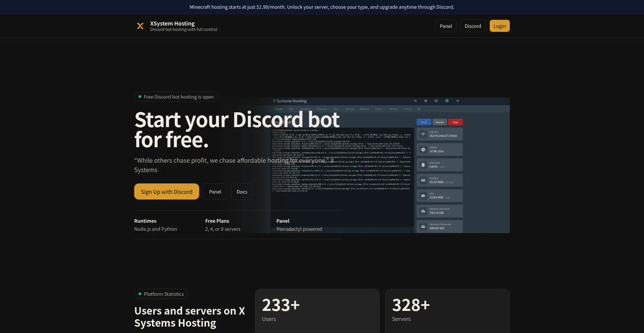
Task: Select the Files tab in panel preview
Action: pos(291,109)
